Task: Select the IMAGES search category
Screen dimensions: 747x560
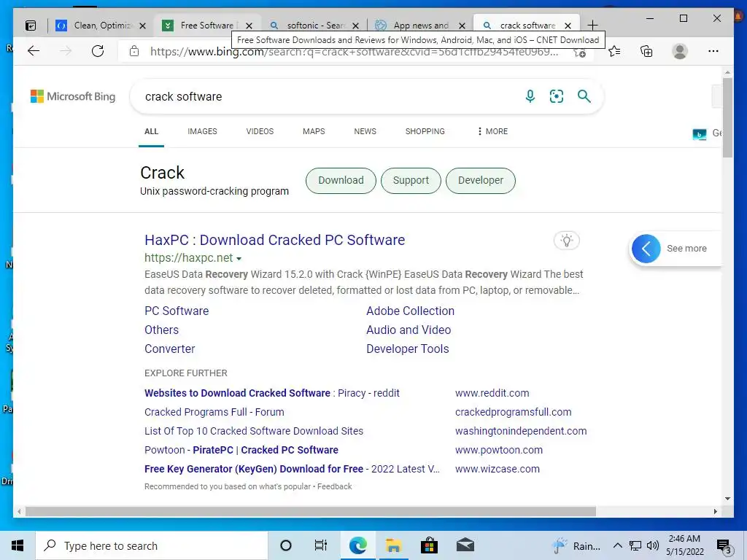Action: pyautogui.click(x=202, y=131)
